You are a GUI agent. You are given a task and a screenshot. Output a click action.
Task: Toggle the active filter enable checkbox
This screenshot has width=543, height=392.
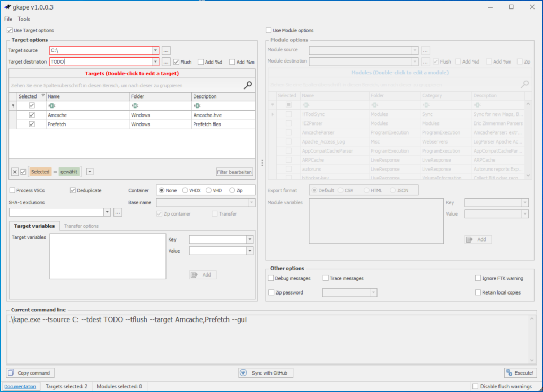point(23,172)
